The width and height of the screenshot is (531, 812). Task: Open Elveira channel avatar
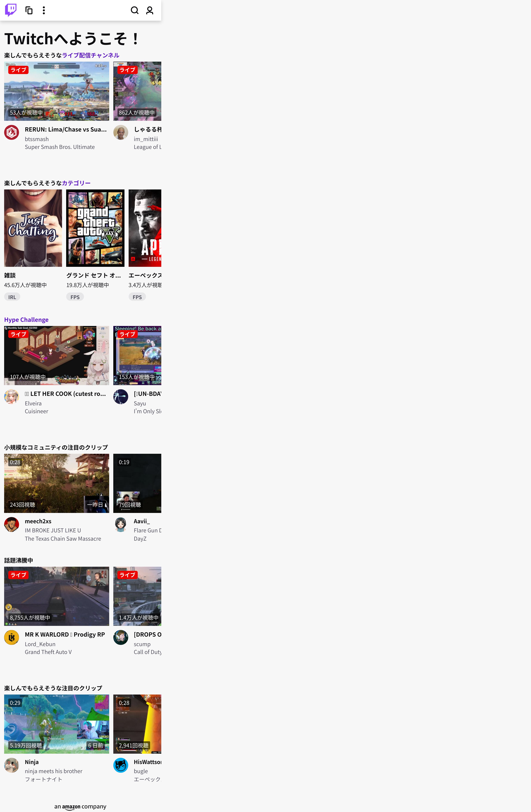pyautogui.click(x=12, y=397)
